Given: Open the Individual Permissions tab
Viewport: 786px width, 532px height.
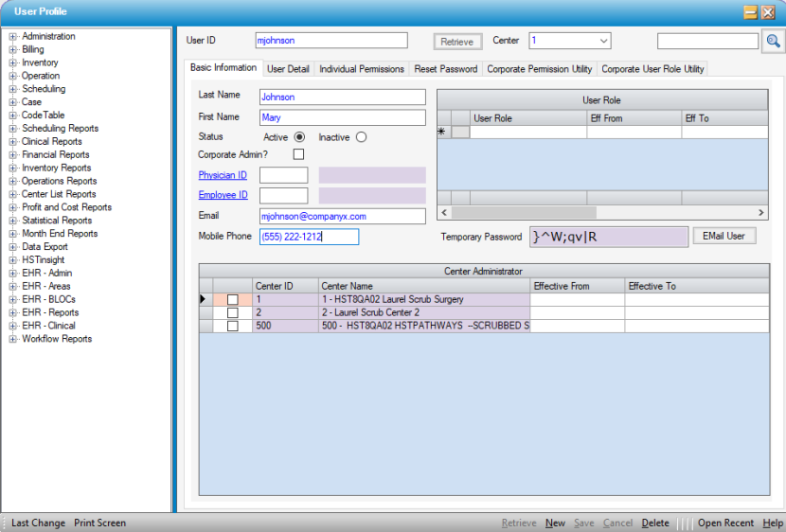Looking at the screenshot, I should tap(361, 69).
